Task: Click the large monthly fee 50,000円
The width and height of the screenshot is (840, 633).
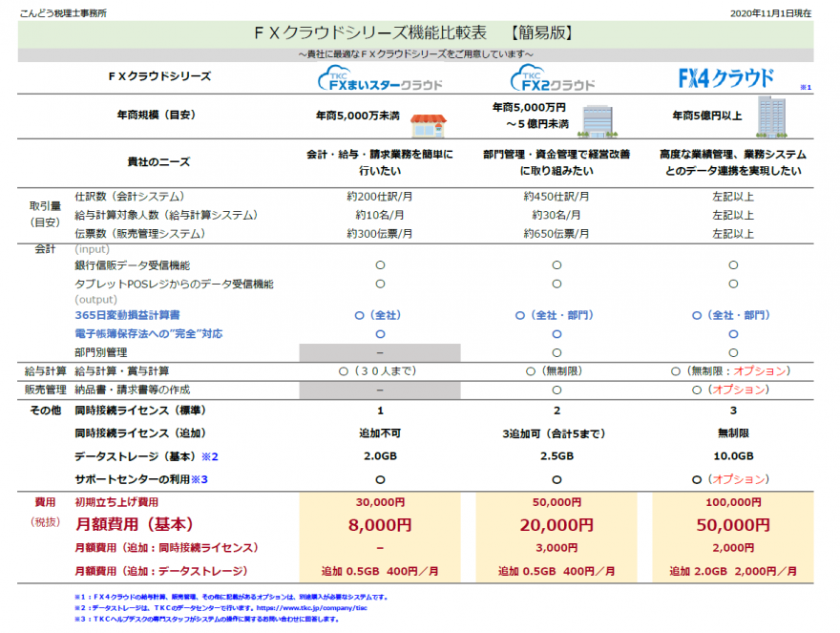Action: coord(733,525)
